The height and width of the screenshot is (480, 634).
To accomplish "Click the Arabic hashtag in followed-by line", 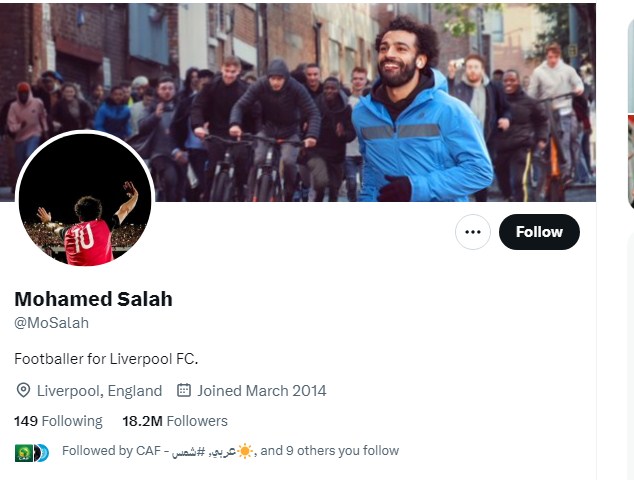I will (x=188, y=451).
